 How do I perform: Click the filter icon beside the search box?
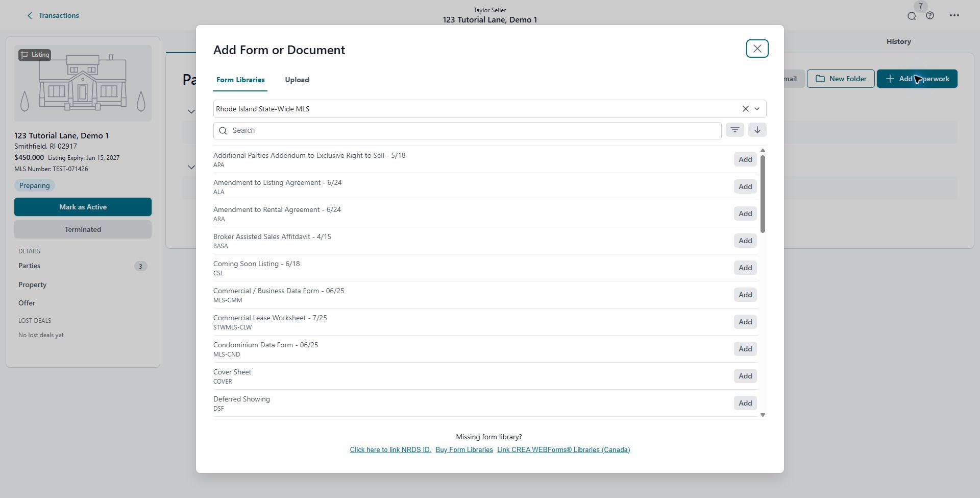(x=734, y=130)
